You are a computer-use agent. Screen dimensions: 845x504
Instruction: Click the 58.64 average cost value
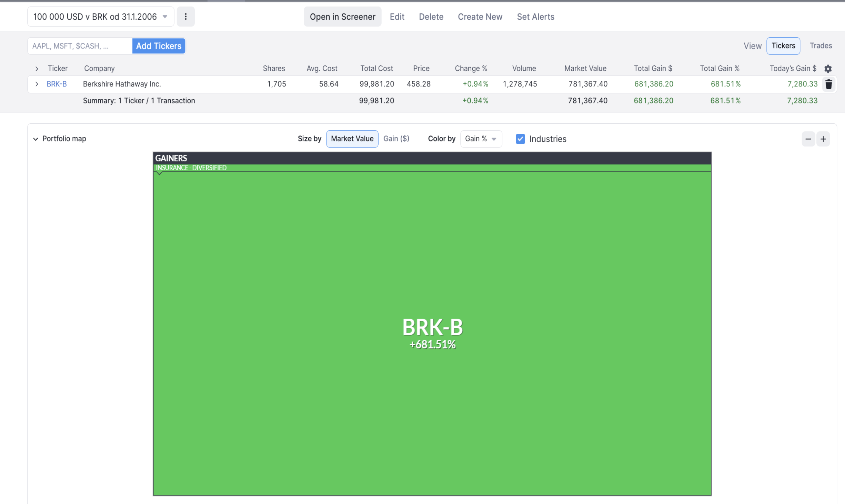[x=328, y=84]
